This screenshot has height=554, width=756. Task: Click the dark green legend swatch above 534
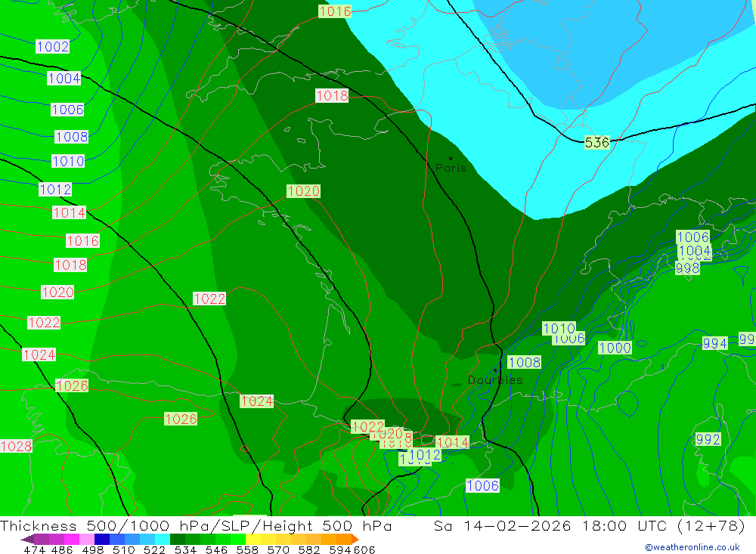click(x=178, y=539)
